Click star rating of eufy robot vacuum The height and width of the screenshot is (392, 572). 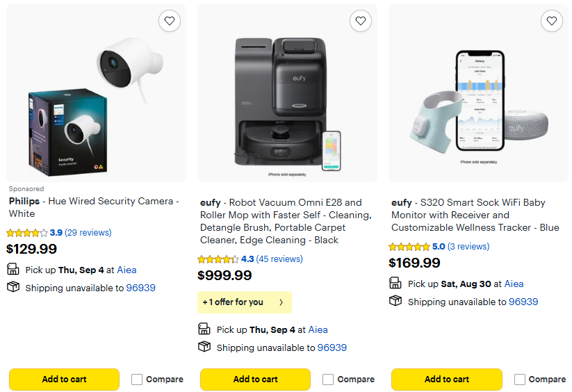(218, 259)
